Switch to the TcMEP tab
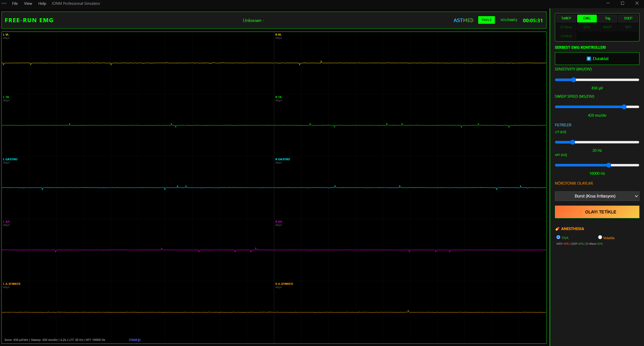The image size is (644, 346). (x=566, y=18)
